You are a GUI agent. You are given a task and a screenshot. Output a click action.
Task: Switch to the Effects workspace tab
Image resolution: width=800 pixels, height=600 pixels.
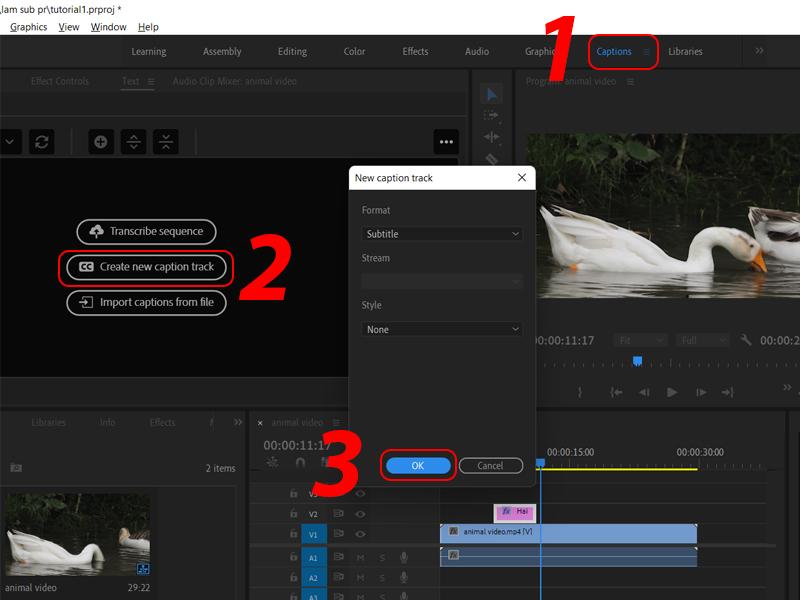click(414, 52)
